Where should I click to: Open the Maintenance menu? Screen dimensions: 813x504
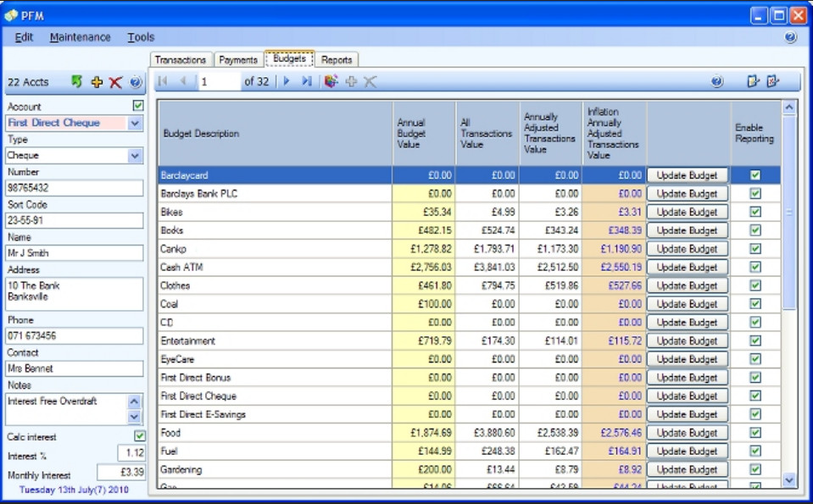click(80, 37)
